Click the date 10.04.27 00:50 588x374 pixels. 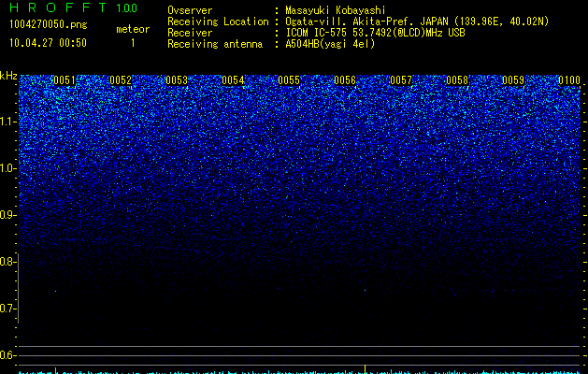(x=48, y=43)
